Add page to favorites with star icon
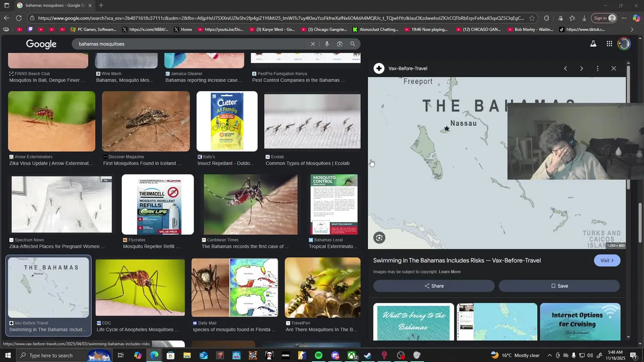The width and height of the screenshot is (644, 362). tap(532, 18)
